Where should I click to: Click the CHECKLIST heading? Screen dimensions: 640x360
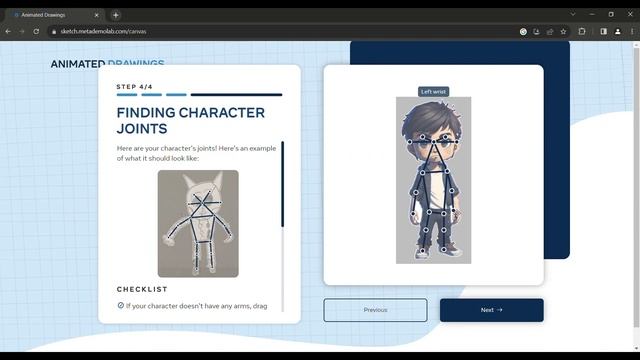[142, 289]
